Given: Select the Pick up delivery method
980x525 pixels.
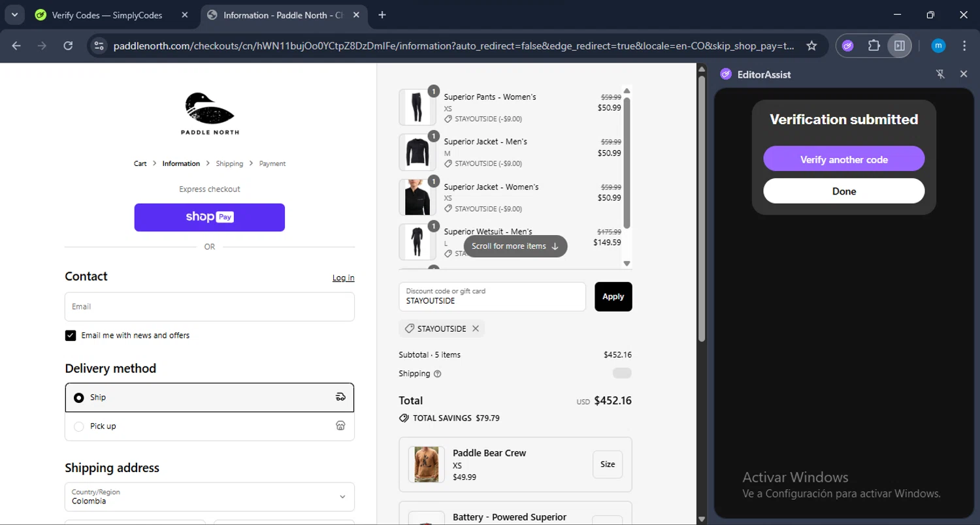Looking at the screenshot, I should tap(210, 426).
